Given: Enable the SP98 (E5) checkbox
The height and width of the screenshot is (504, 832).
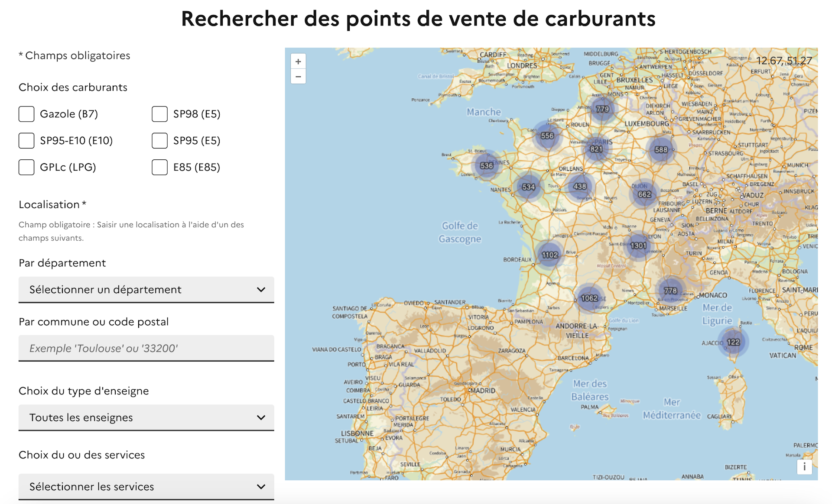Looking at the screenshot, I should tap(159, 114).
